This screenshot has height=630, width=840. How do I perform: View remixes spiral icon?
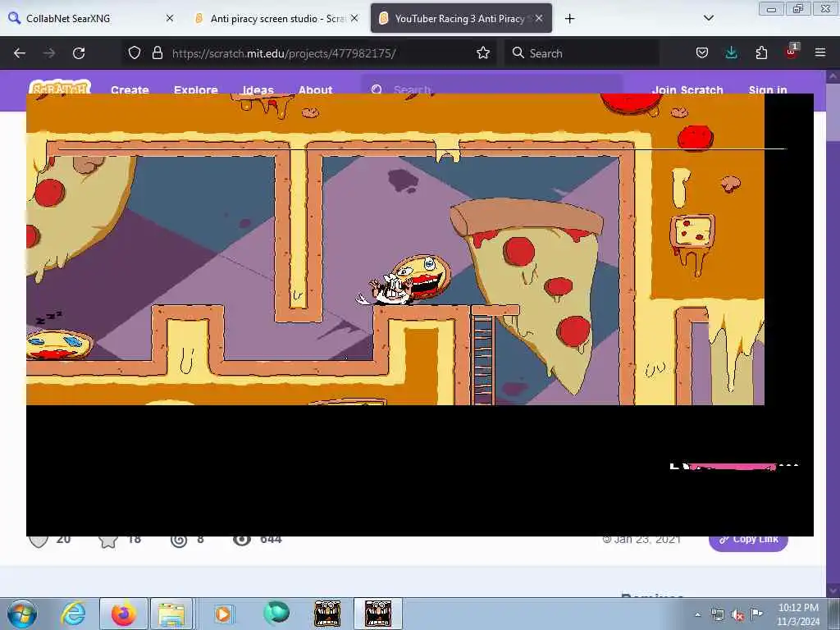(178, 541)
